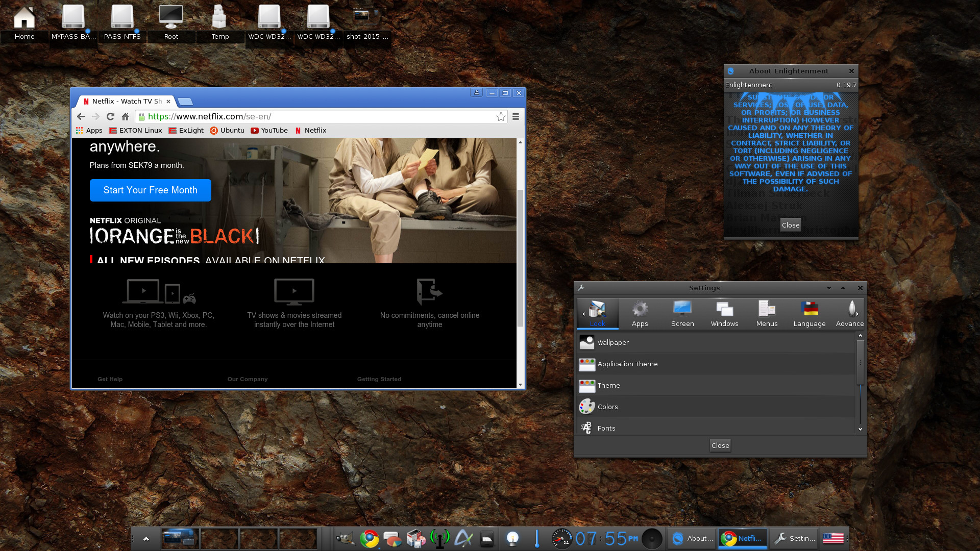
Task: Bookmark this page with star icon
Action: pos(501,117)
